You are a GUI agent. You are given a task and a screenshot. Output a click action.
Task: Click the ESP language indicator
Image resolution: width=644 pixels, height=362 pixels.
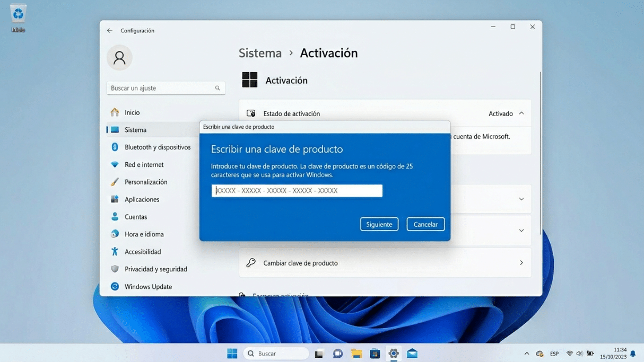[554, 354]
